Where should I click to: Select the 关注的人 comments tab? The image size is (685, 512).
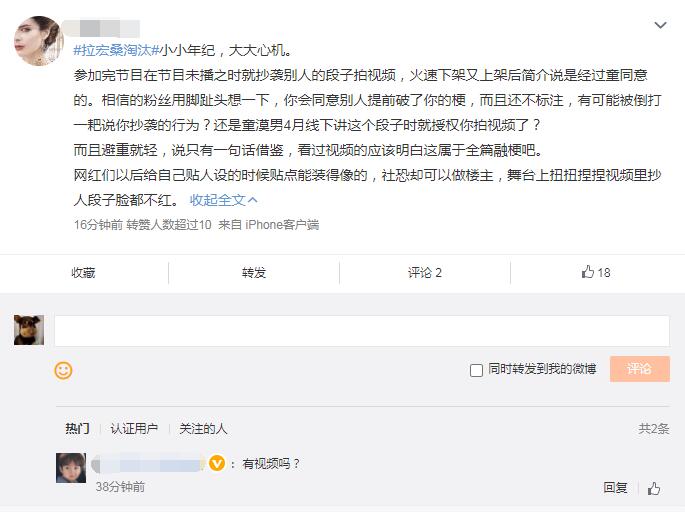tap(203, 428)
